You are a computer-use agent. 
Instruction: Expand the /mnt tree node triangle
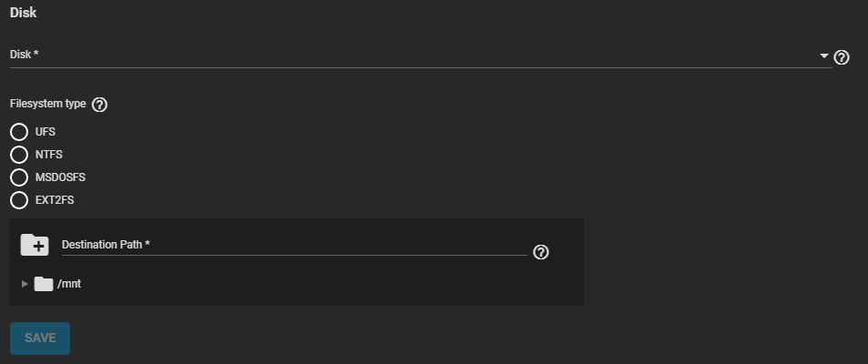click(x=25, y=284)
